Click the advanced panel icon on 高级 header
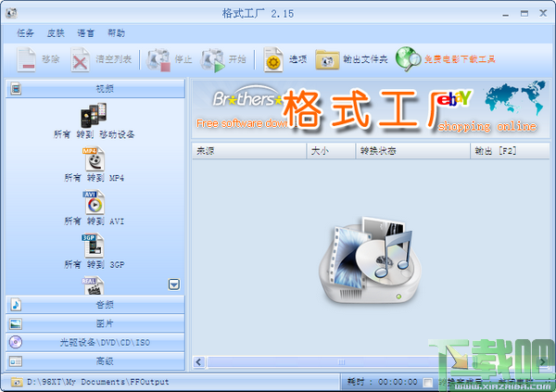The width and height of the screenshot is (556, 392). 16,361
